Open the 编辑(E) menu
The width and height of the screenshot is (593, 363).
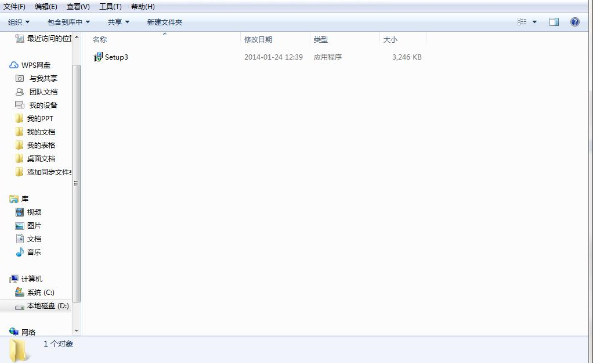[46, 7]
